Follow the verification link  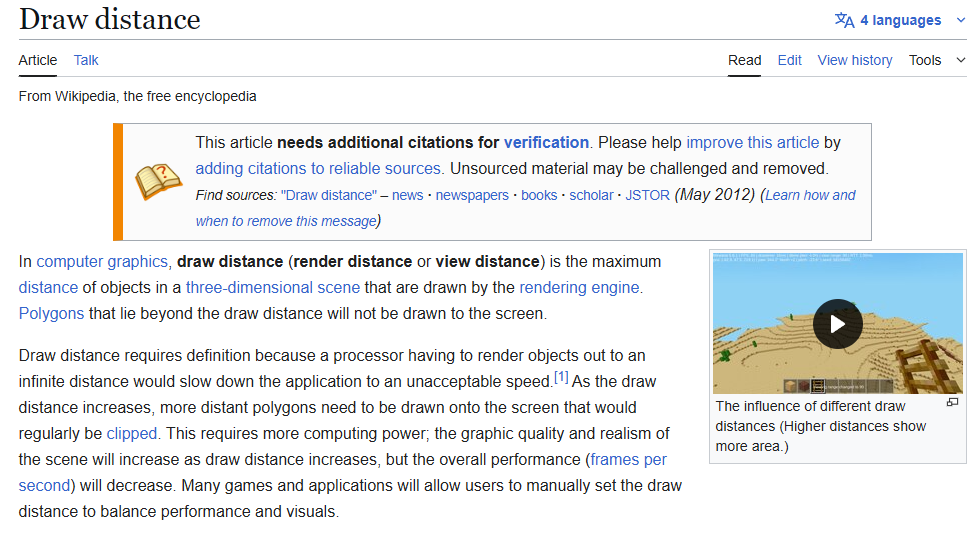pos(546,142)
